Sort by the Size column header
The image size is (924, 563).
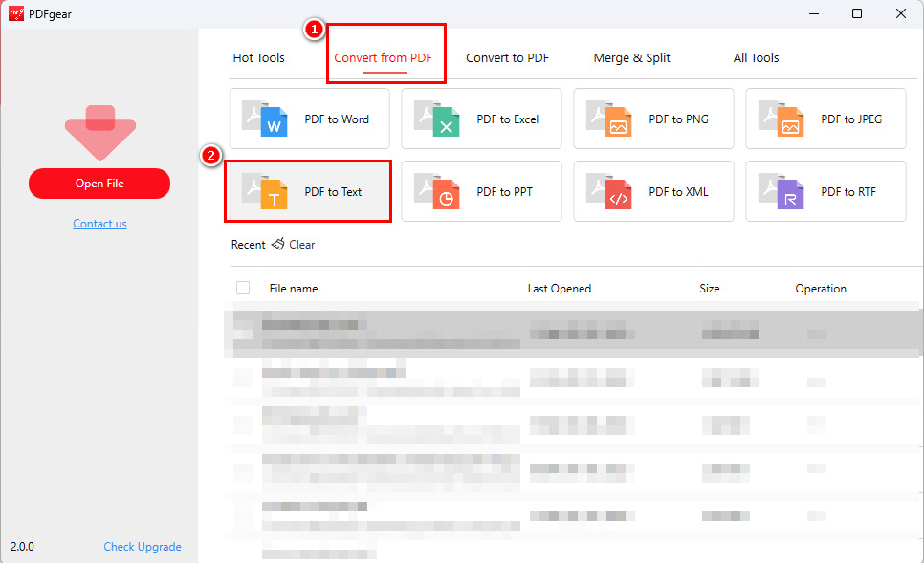pyautogui.click(x=710, y=289)
